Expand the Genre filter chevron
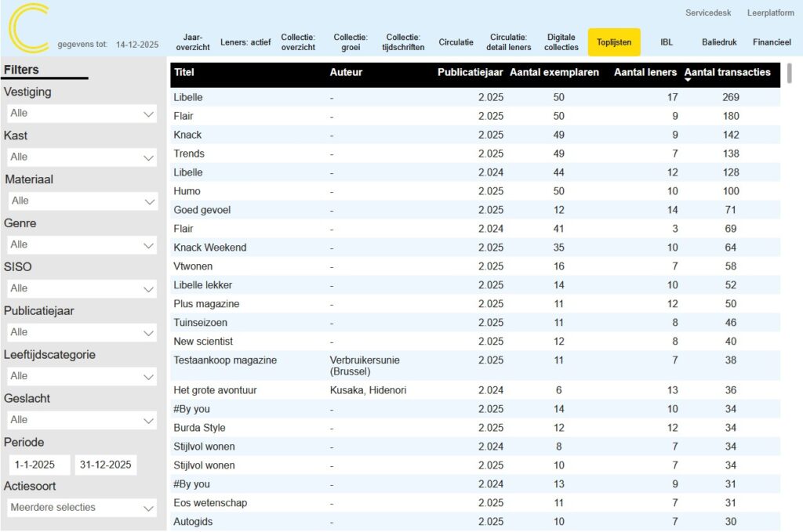Viewport: 803px width, 532px height. pyautogui.click(x=149, y=245)
